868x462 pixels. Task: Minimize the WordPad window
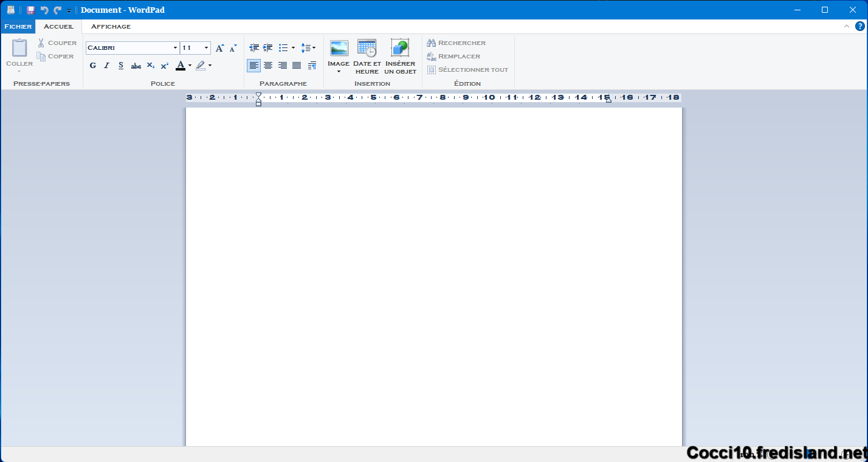(x=797, y=10)
